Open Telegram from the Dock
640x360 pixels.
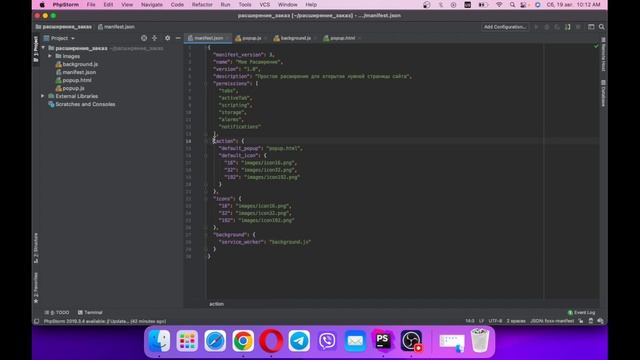click(299, 340)
